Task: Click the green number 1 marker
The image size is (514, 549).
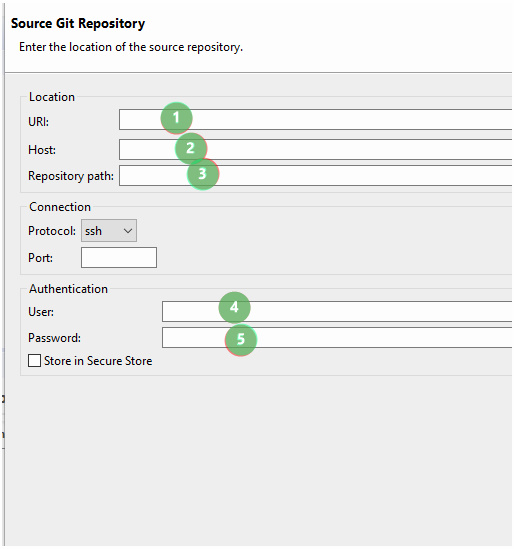Action: (x=176, y=118)
